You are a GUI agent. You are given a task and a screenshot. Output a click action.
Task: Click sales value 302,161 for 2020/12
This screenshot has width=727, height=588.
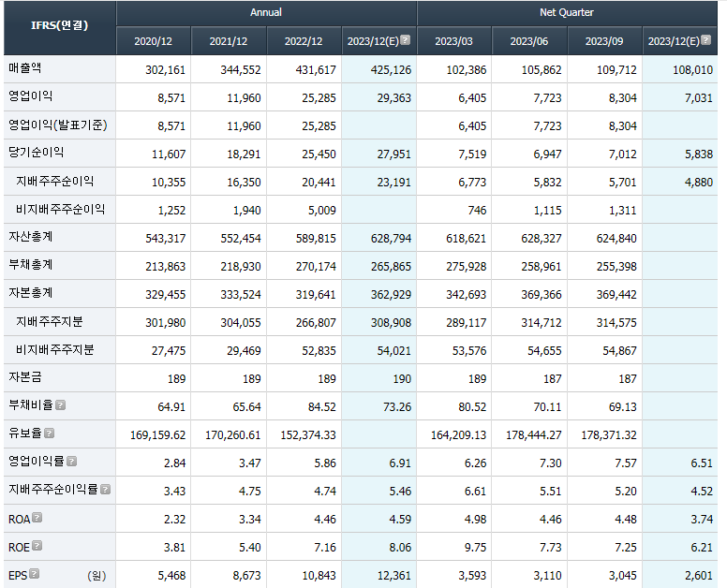coord(165,70)
